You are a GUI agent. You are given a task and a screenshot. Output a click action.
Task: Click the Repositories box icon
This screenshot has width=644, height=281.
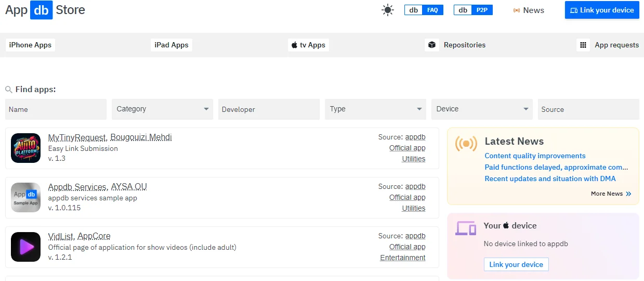tap(431, 45)
